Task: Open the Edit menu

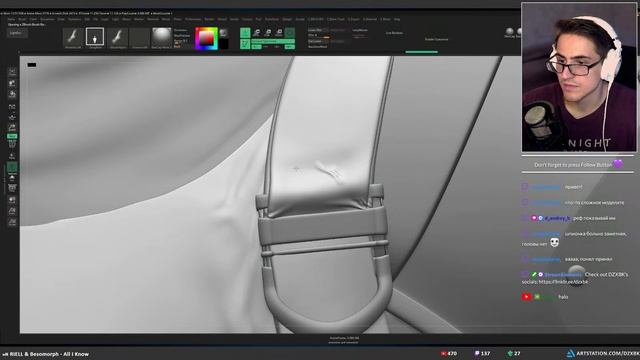Action: coord(87,19)
